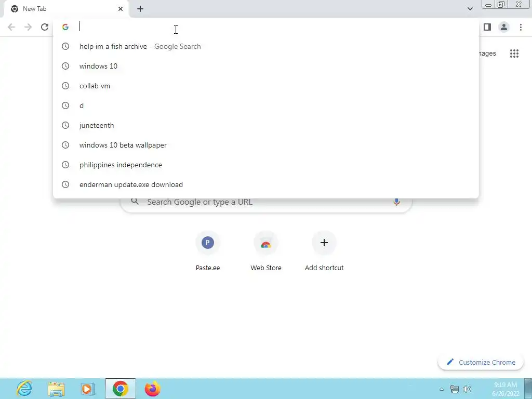This screenshot has height=399, width=532.
Task: Select the New Tab tab
Action: (66, 9)
